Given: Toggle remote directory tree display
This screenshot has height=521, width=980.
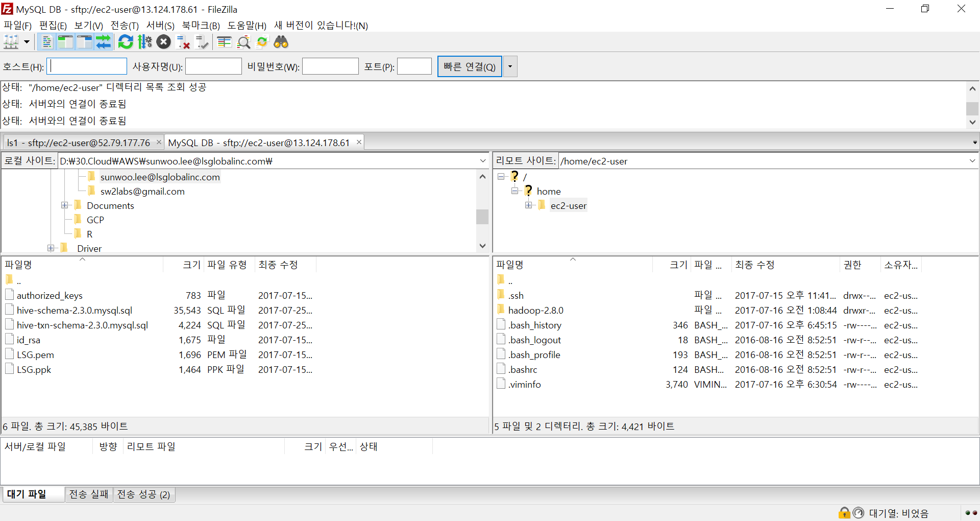Looking at the screenshot, I should (84, 42).
